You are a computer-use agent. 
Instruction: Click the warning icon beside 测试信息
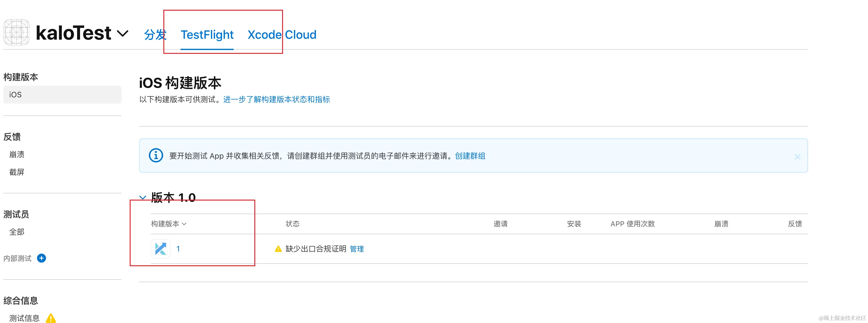coord(51,318)
